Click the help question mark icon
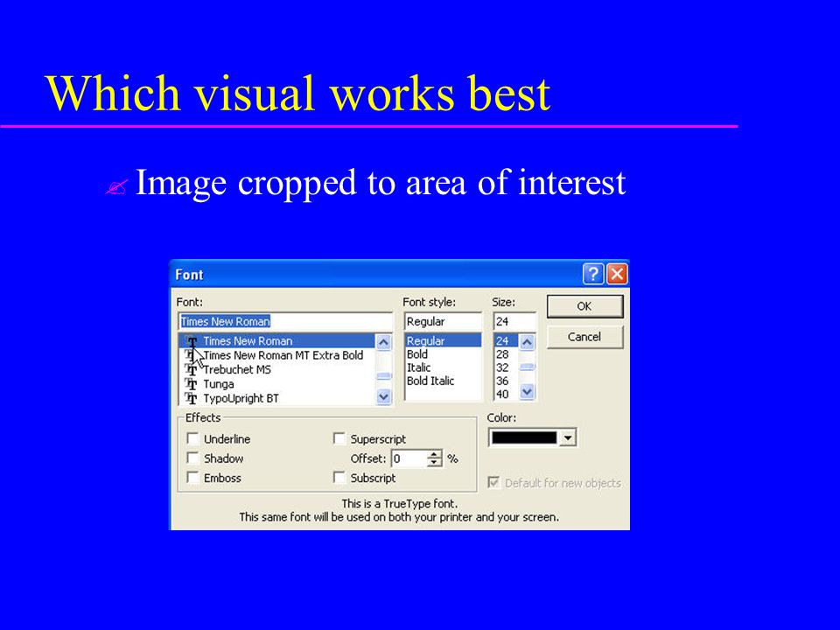The width and height of the screenshot is (840, 630). pyautogui.click(x=593, y=274)
